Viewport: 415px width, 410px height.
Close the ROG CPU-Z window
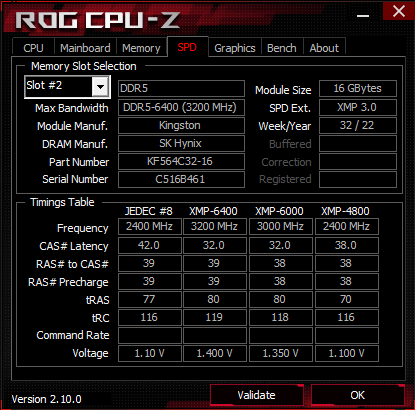click(399, 11)
